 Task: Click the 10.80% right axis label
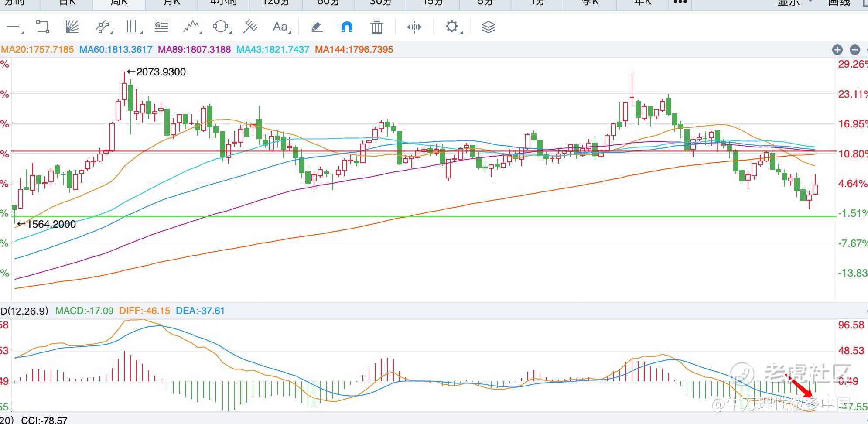click(x=853, y=154)
